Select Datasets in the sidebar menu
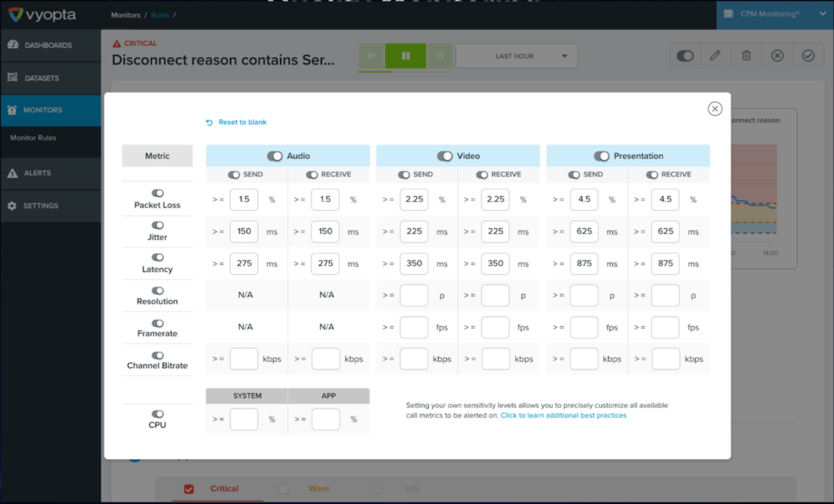 [42, 78]
